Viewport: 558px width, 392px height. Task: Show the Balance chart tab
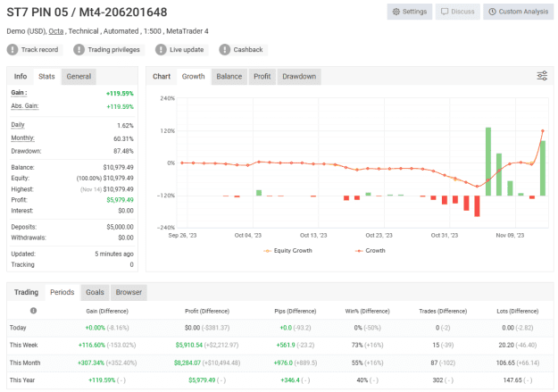pos(229,77)
